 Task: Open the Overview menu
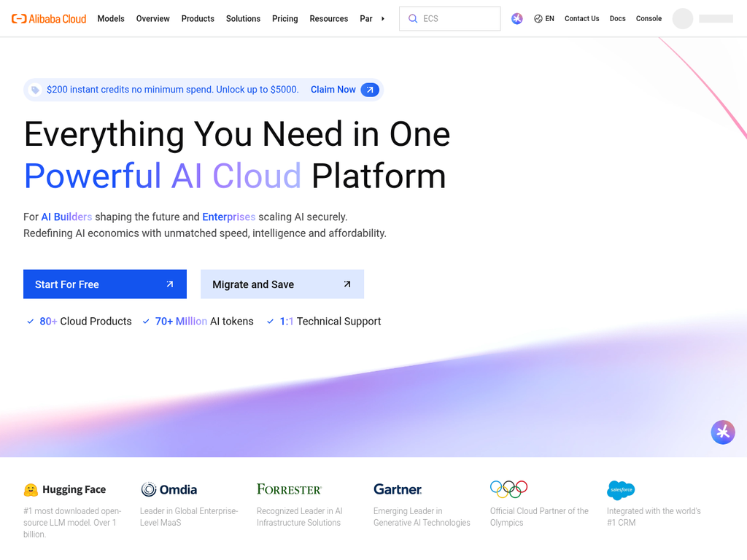(x=153, y=18)
